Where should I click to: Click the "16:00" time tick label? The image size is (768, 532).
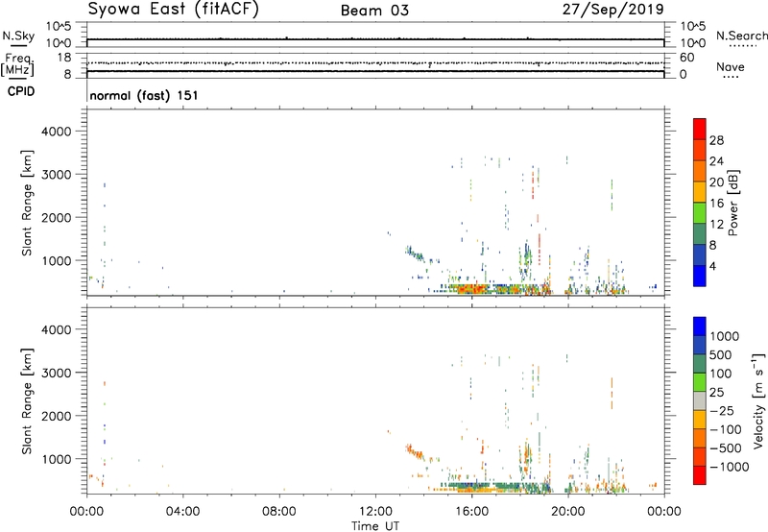pyautogui.click(x=471, y=512)
